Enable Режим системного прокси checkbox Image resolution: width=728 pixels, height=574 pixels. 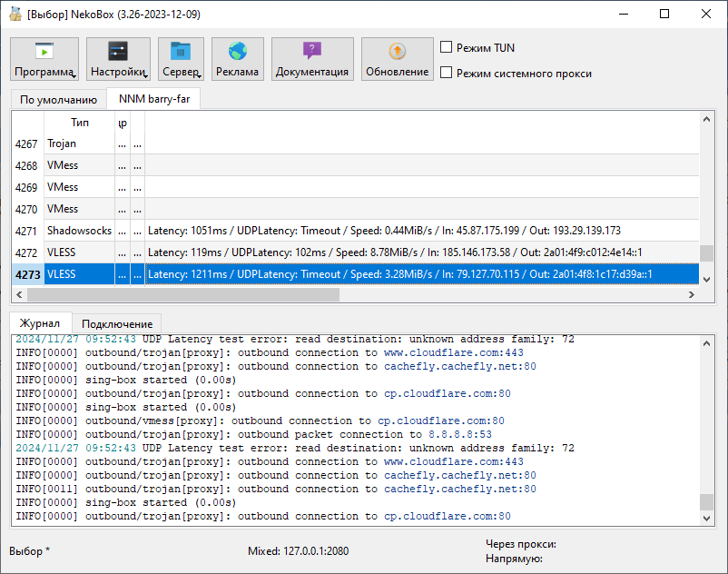click(447, 74)
